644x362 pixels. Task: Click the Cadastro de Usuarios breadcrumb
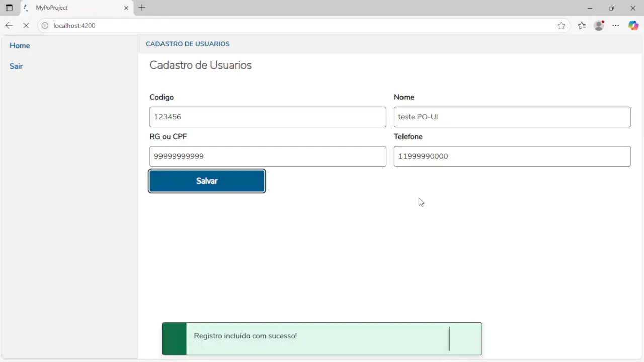click(188, 44)
